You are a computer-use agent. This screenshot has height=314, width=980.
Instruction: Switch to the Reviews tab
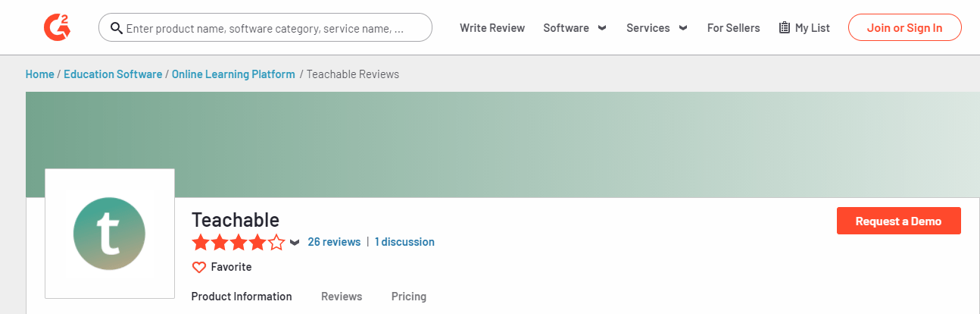pyautogui.click(x=342, y=297)
